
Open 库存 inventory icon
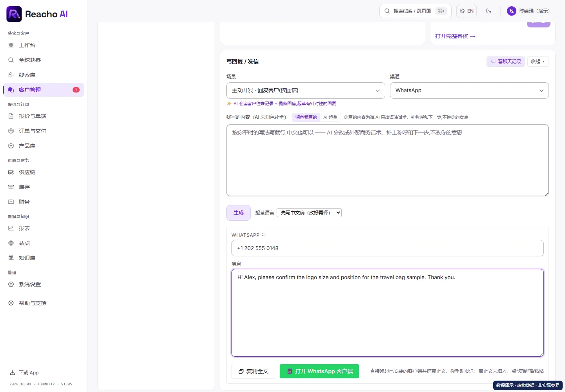pos(11,187)
